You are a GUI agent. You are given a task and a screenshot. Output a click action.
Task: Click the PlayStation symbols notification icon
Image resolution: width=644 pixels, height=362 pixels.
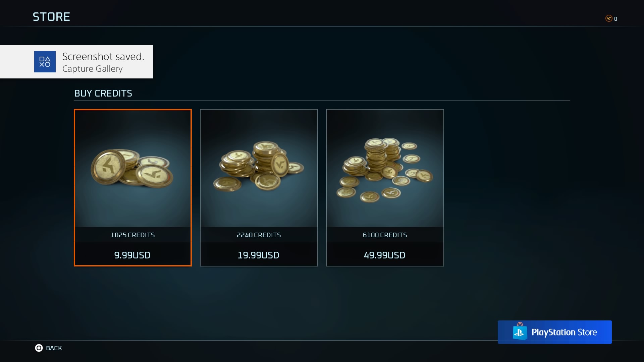45,62
